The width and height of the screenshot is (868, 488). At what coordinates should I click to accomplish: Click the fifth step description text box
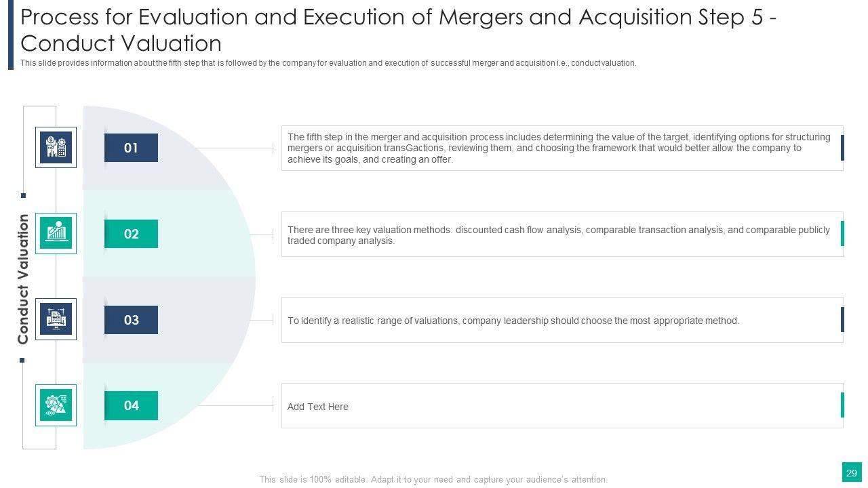[559, 148]
